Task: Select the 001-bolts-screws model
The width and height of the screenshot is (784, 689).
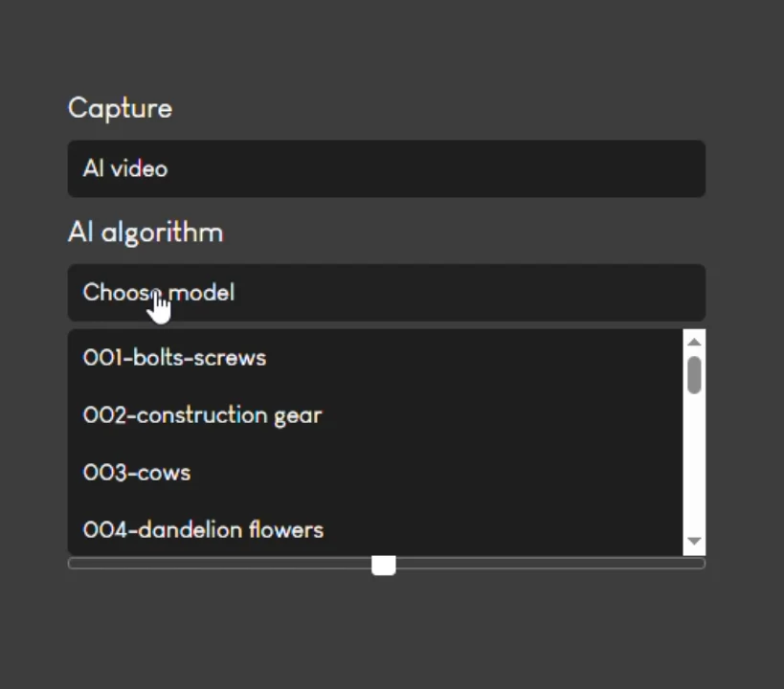Action: (x=174, y=357)
